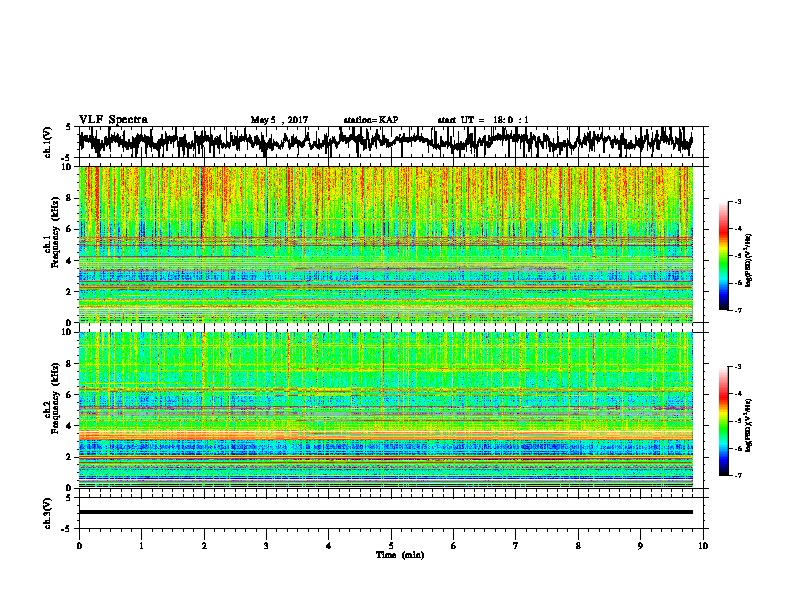Click the 'ch.1(V)' waveform axis label
This screenshot has width=792, height=612.
48,142
